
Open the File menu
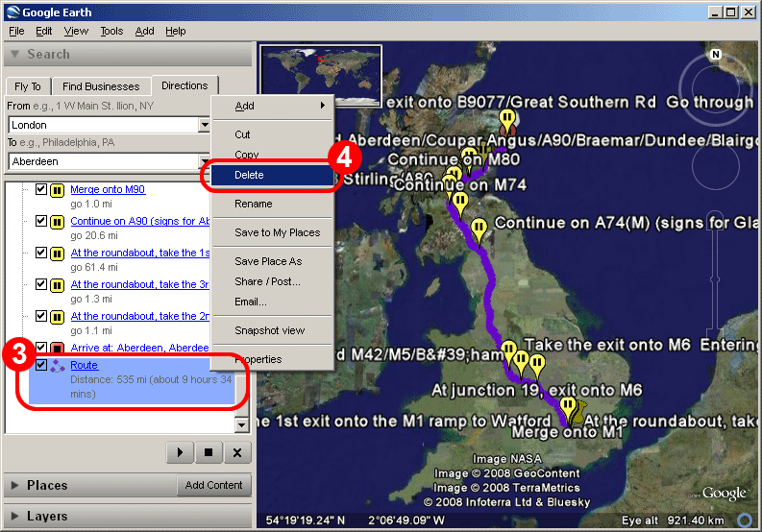pyautogui.click(x=16, y=31)
